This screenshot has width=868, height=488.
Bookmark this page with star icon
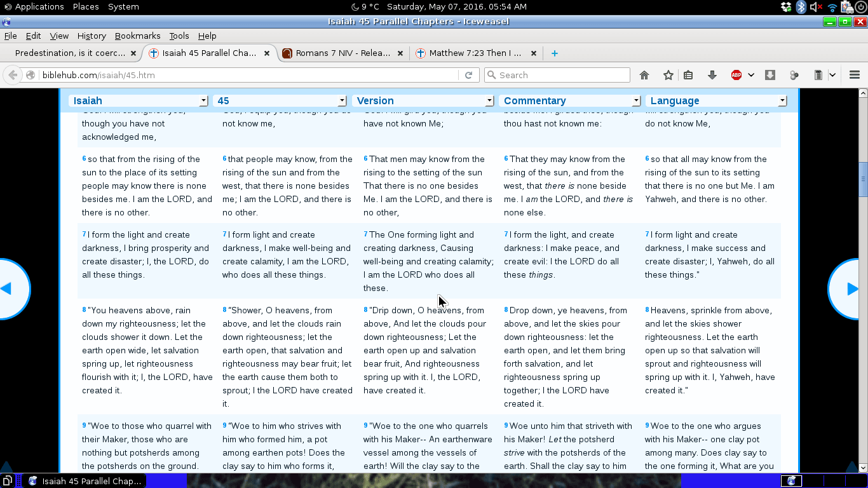668,75
